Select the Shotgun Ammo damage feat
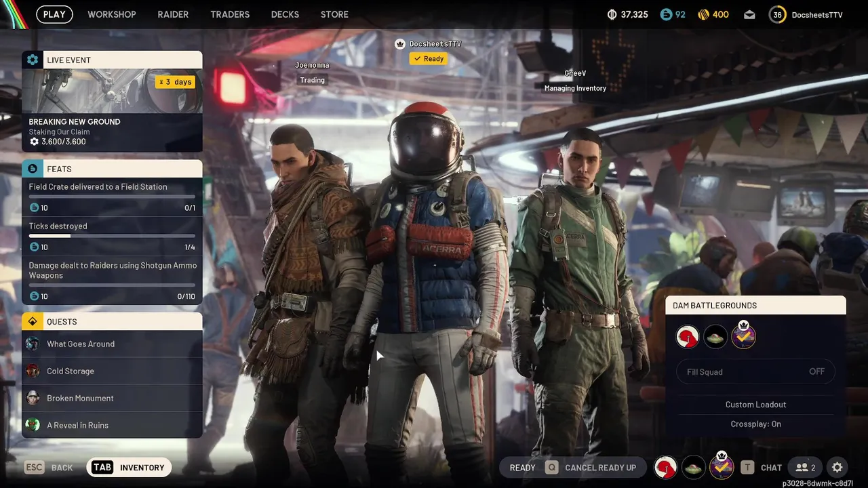This screenshot has height=488, width=868. [x=112, y=280]
